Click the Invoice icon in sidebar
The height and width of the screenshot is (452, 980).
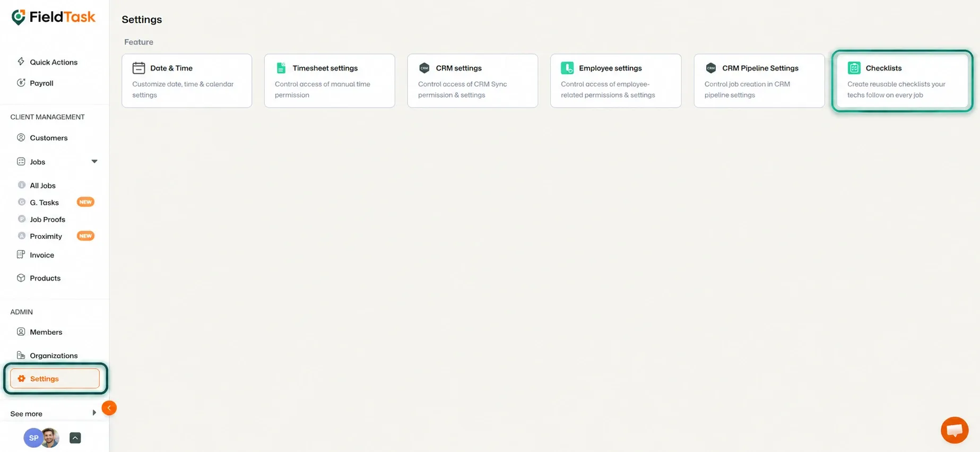click(x=21, y=255)
